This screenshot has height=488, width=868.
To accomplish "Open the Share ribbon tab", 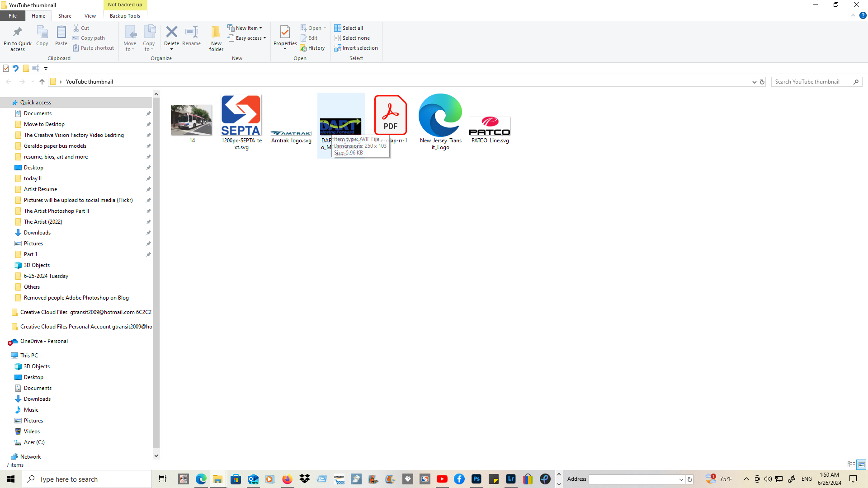I will click(65, 16).
